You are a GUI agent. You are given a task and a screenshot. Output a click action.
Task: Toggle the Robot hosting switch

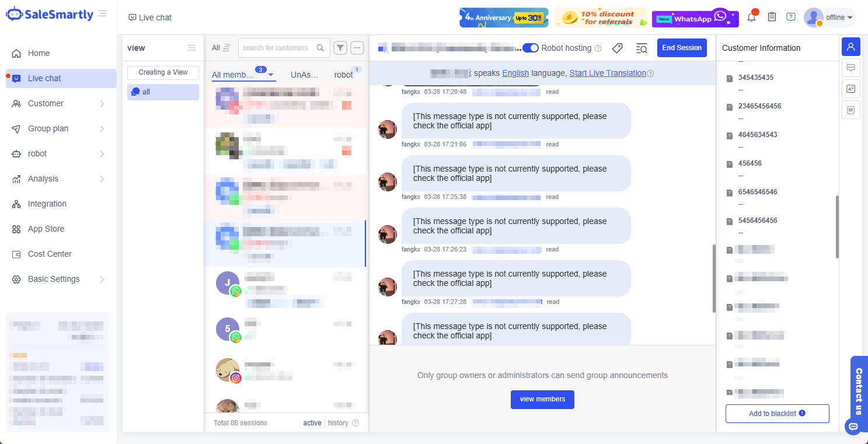click(x=530, y=48)
